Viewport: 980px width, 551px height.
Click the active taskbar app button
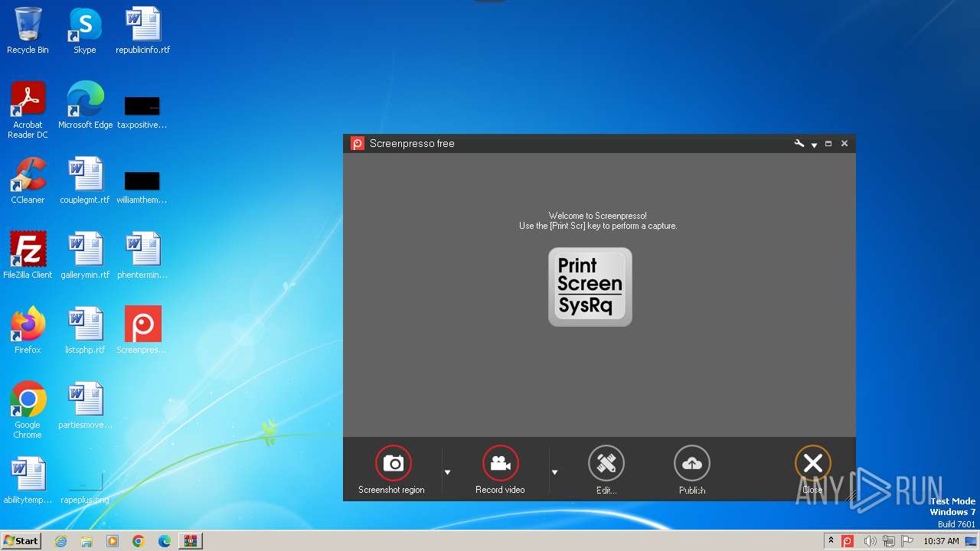click(191, 541)
